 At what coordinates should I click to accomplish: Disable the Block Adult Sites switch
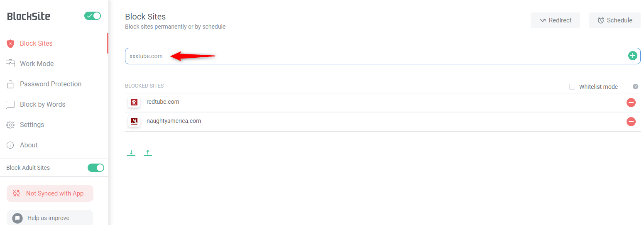coord(95,168)
